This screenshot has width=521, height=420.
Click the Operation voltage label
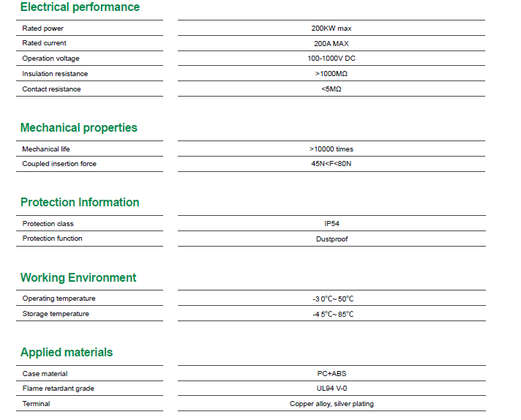(x=50, y=59)
